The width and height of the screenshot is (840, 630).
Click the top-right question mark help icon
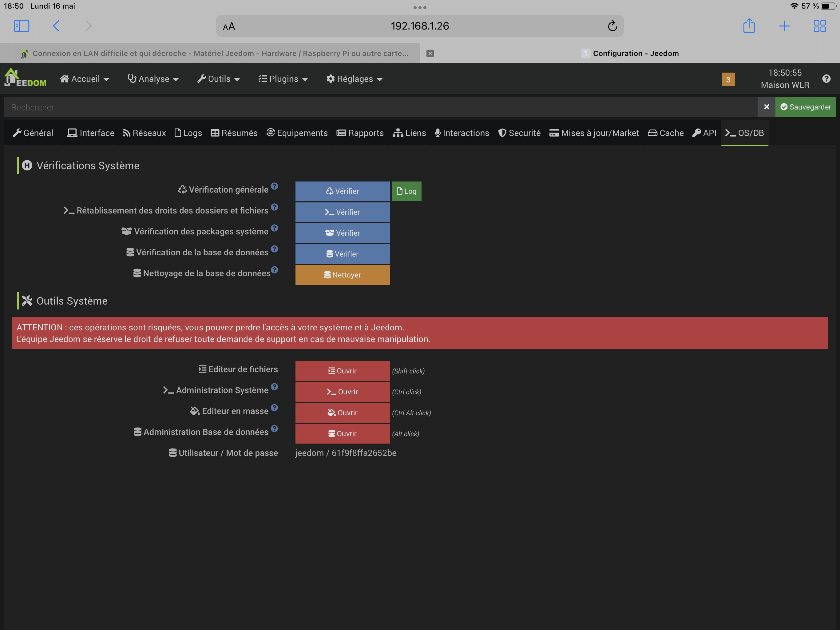point(826,79)
